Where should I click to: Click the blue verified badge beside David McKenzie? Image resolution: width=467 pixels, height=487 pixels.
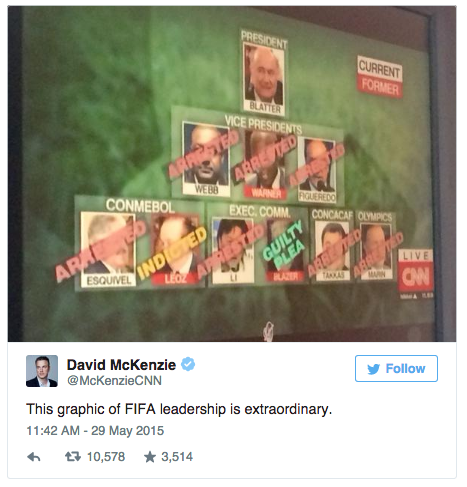pos(188,364)
